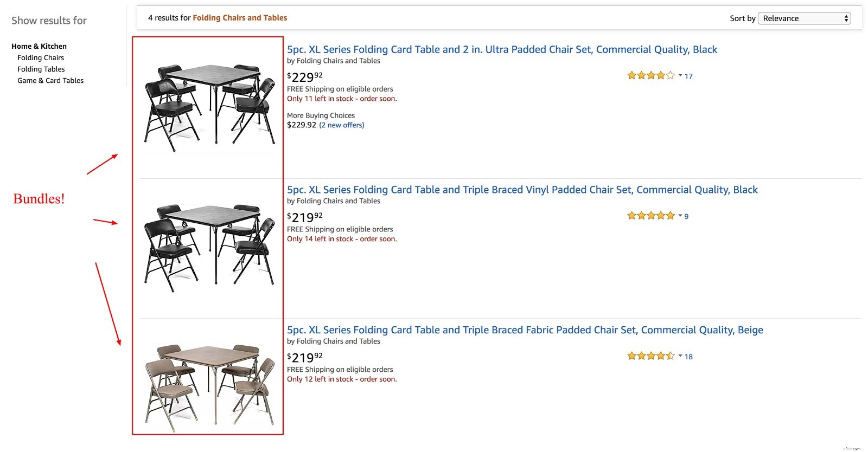Open the Ultra Padded Chair Set product title
The height and width of the screenshot is (452, 868).
pos(502,49)
